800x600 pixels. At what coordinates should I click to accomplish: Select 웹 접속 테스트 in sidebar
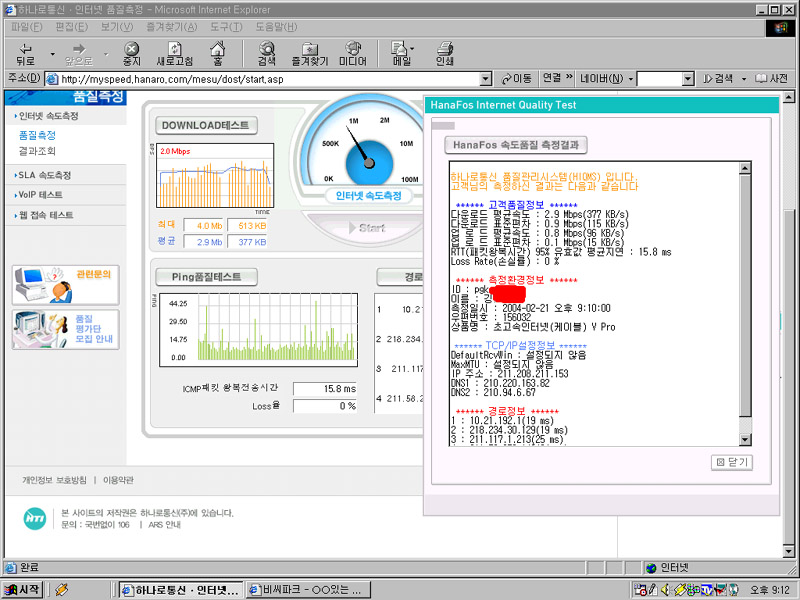(45, 215)
